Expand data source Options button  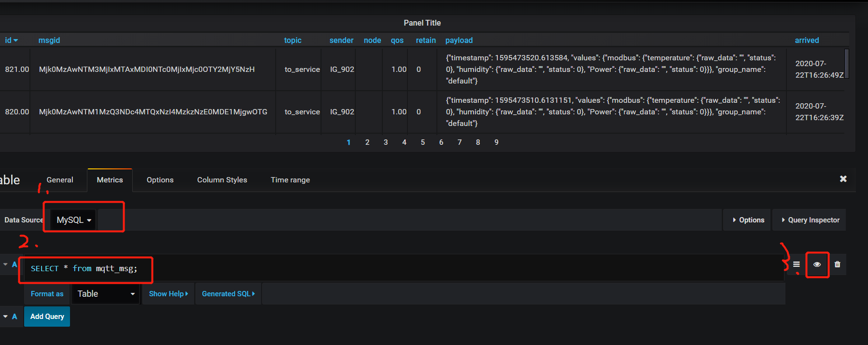748,220
